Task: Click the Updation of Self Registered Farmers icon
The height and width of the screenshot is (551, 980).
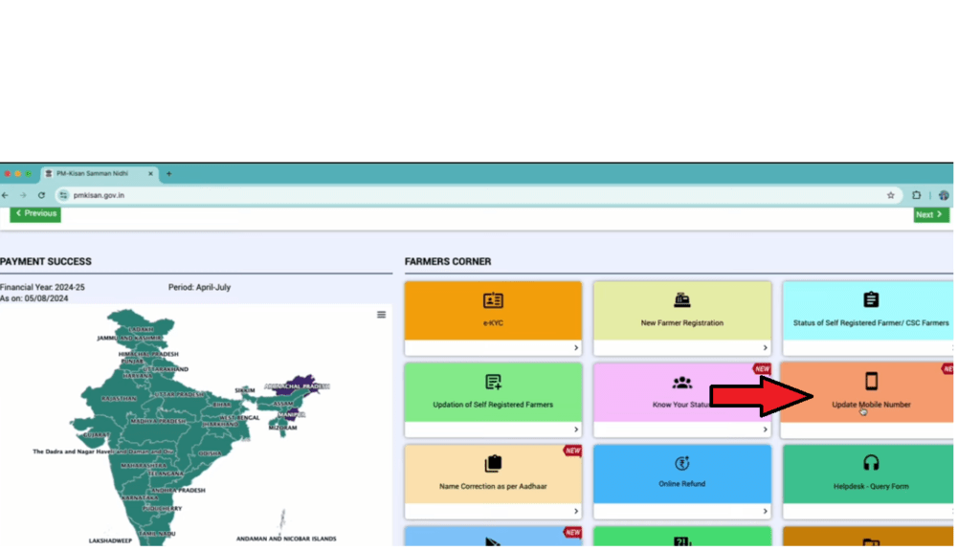Action: [493, 382]
